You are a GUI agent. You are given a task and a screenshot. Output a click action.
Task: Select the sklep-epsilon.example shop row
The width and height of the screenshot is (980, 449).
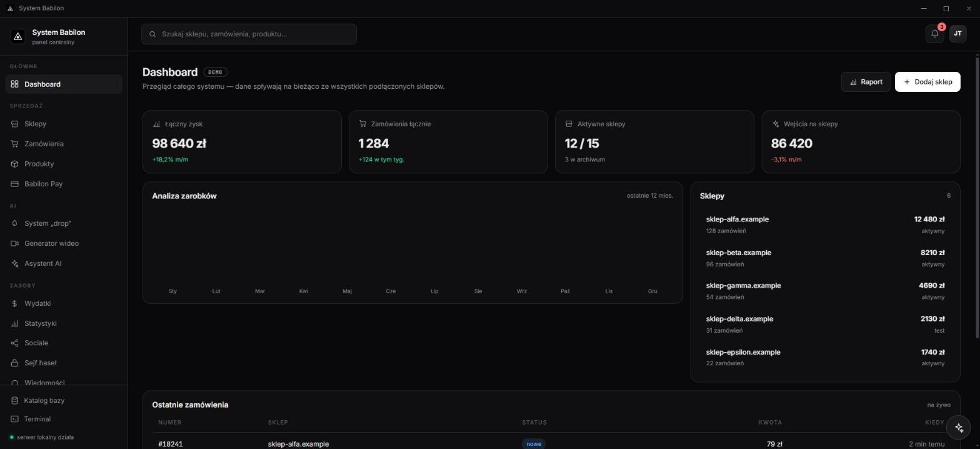click(x=825, y=358)
